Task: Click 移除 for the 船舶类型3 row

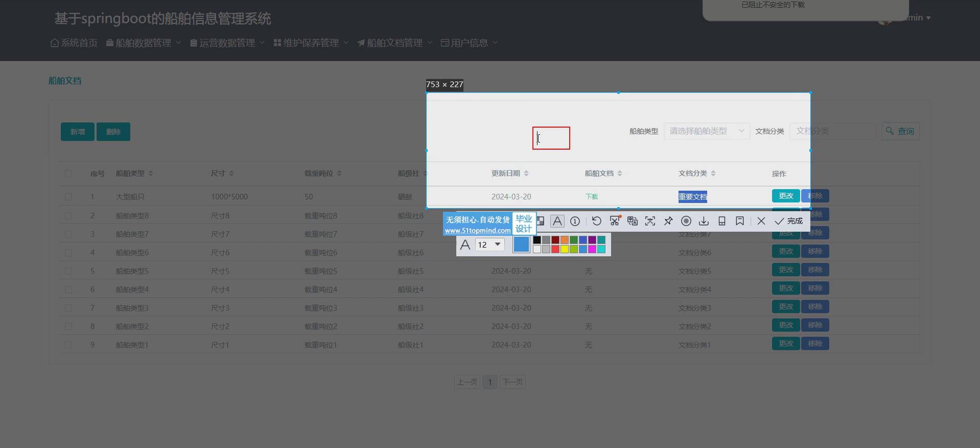Action: (815, 306)
